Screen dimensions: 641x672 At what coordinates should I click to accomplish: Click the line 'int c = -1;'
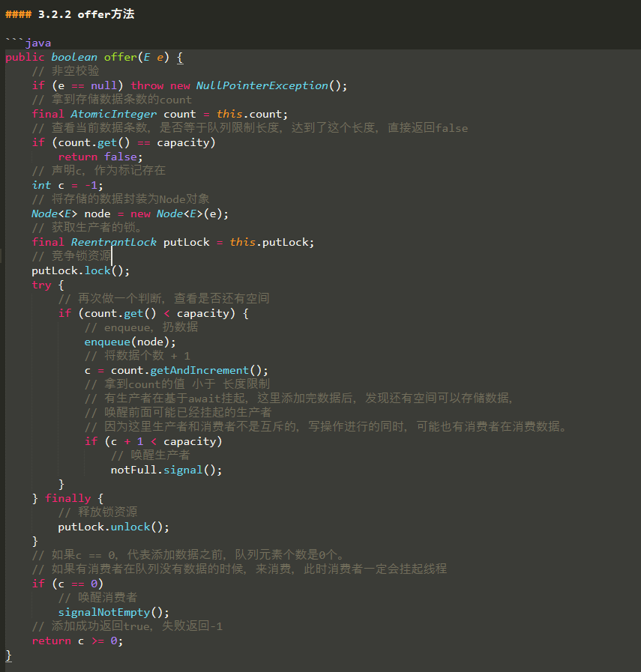pyautogui.click(x=67, y=185)
